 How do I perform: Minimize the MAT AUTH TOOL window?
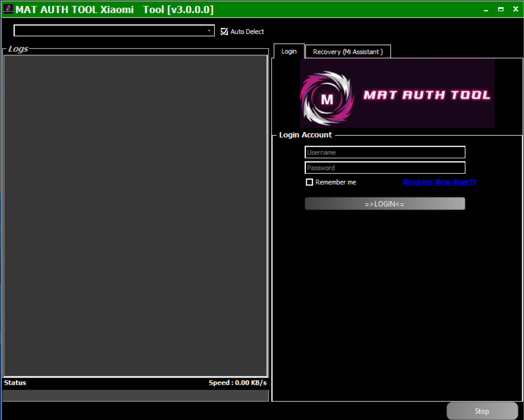pyautogui.click(x=486, y=10)
